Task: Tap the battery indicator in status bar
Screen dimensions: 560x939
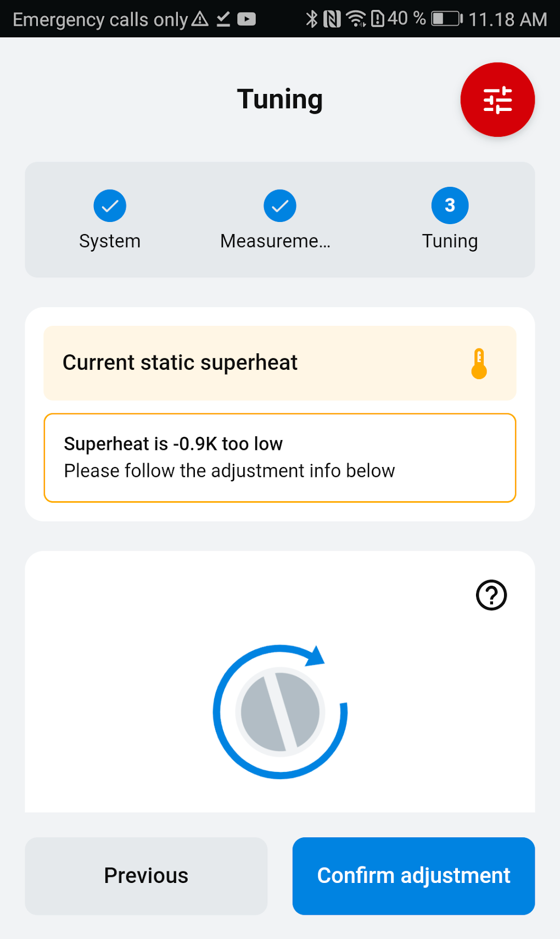Action: pos(446,19)
